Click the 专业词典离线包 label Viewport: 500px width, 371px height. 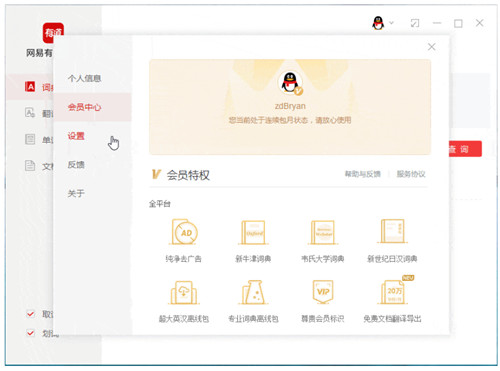pyautogui.click(x=253, y=319)
